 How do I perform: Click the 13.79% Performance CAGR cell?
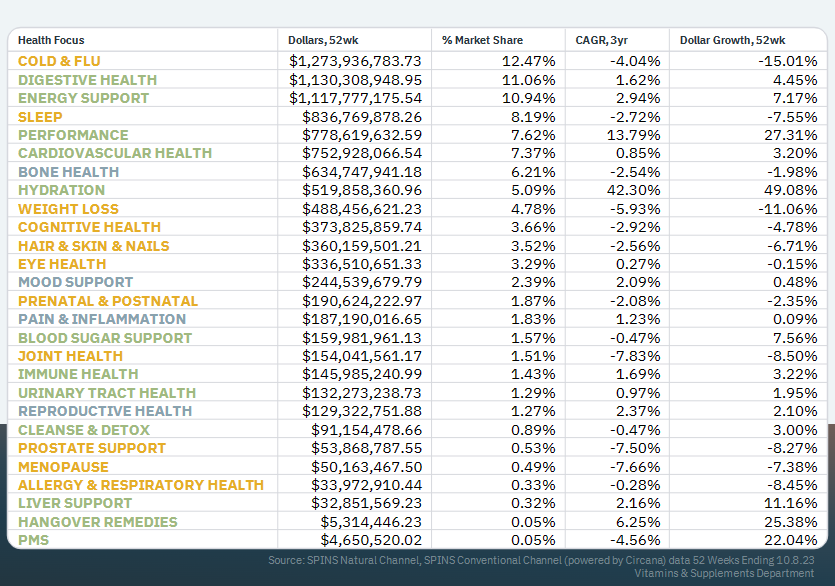click(x=634, y=135)
